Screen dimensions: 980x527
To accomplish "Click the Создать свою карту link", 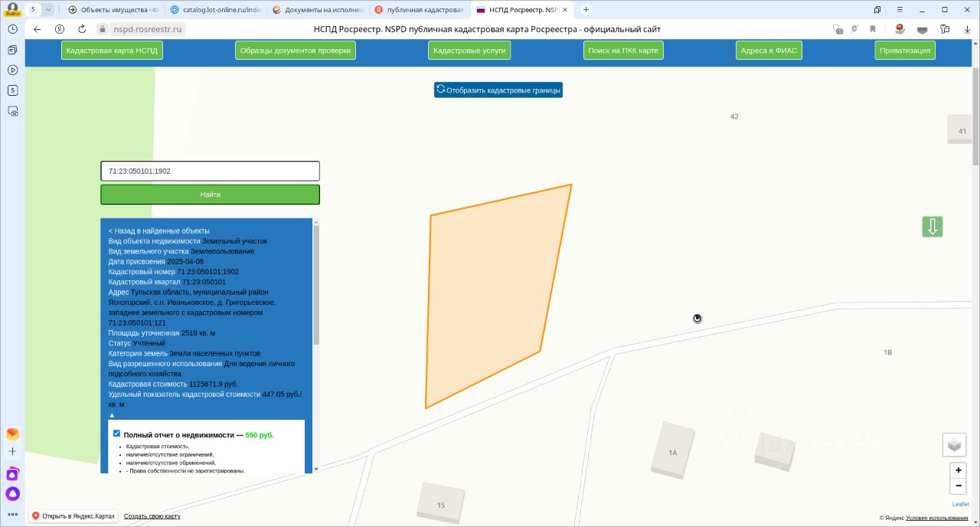I will point(152,516).
